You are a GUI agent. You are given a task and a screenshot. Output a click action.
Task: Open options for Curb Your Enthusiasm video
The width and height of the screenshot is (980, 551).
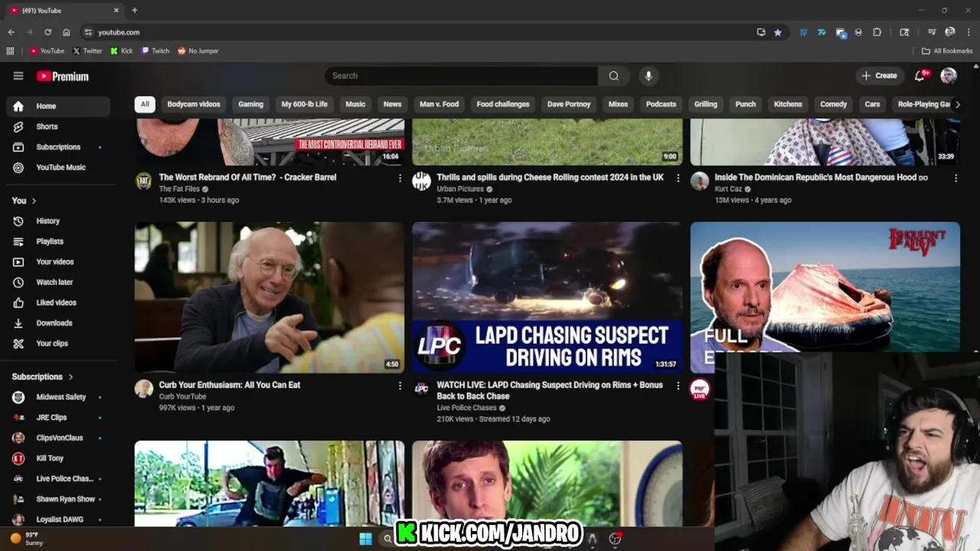tap(400, 386)
